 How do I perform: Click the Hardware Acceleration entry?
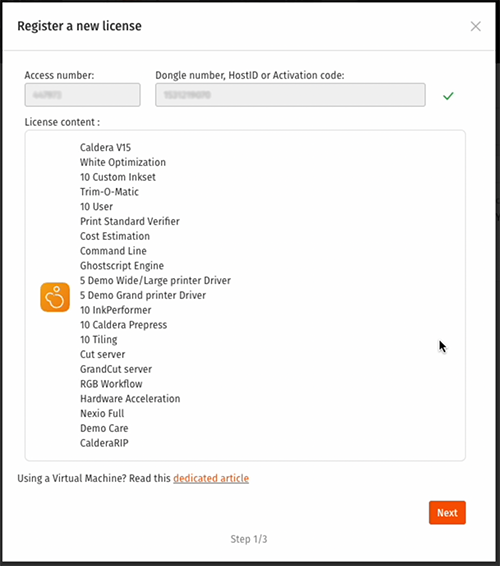[x=130, y=399]
